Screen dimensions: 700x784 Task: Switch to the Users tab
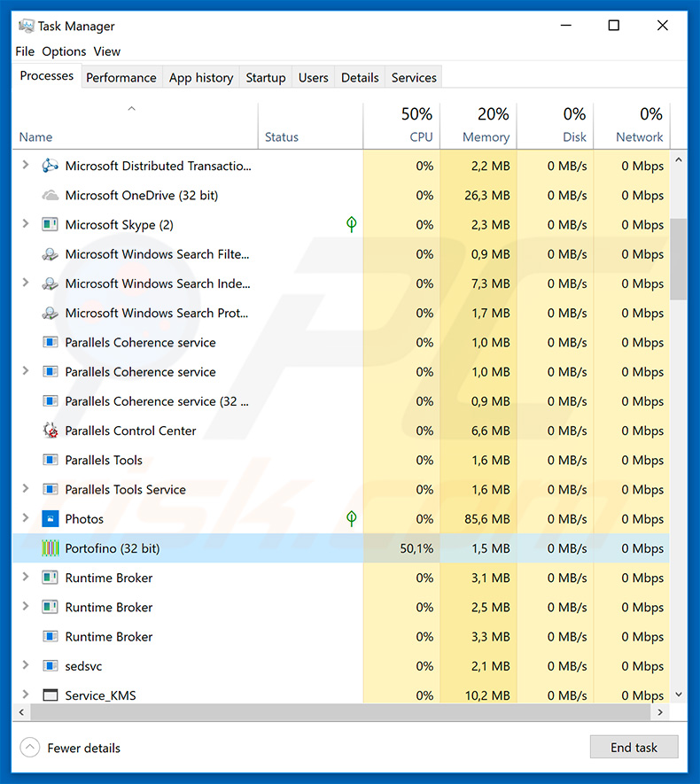click(x=314, y=77)
